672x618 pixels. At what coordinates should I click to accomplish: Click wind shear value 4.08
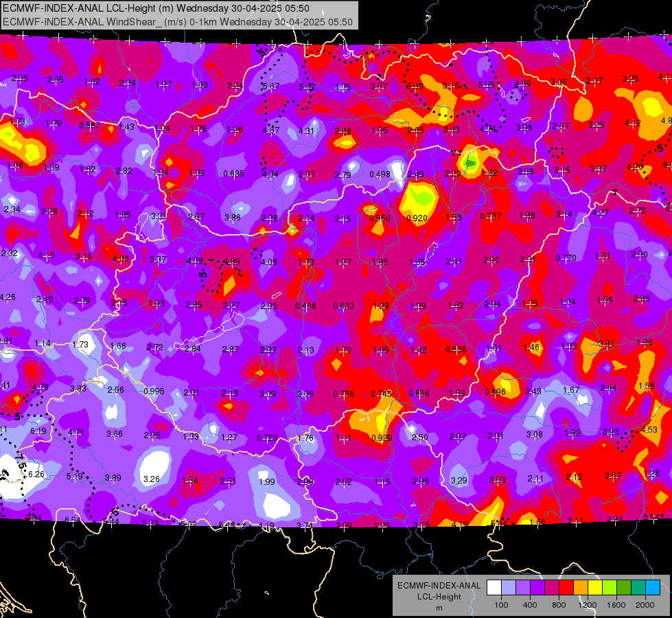268,262
